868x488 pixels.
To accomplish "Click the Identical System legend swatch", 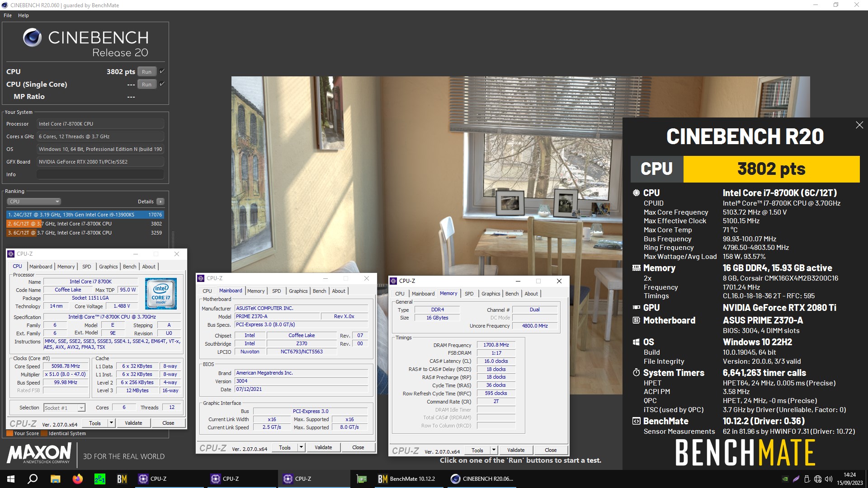I will (44, 433).
